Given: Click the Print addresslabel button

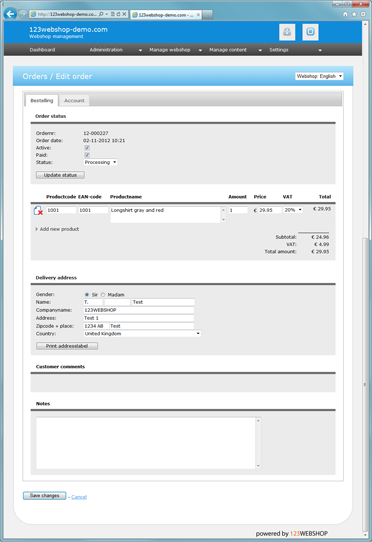Looking at the screenshot, I should [x=67, y=346].
